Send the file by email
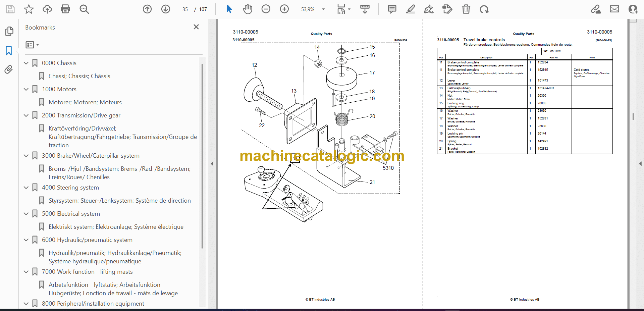 coord(614,9)
